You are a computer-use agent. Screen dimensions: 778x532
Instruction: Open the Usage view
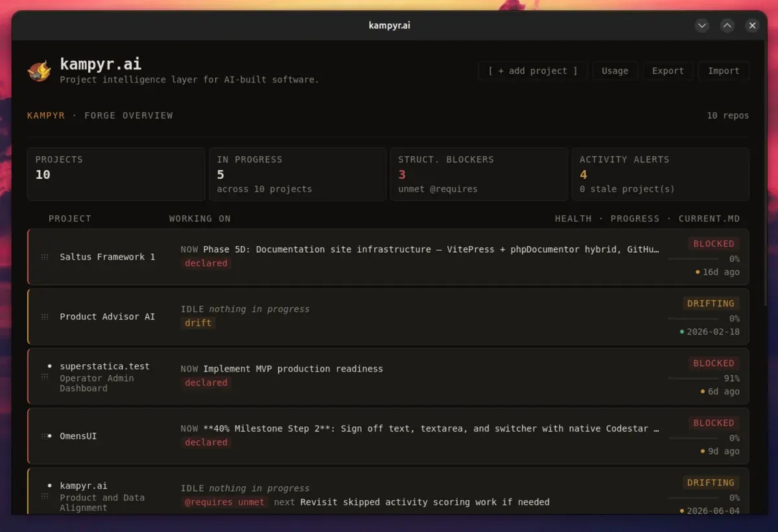615,71
